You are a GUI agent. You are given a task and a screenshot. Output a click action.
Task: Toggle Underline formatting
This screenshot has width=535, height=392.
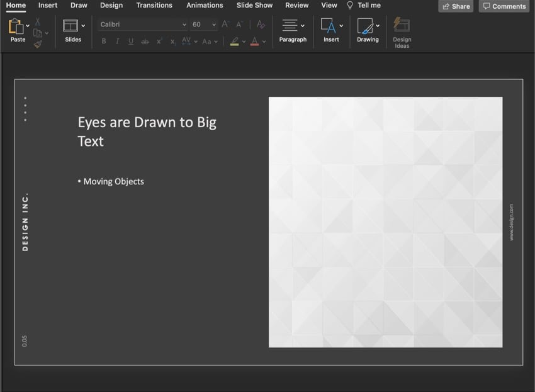[131, 42]
